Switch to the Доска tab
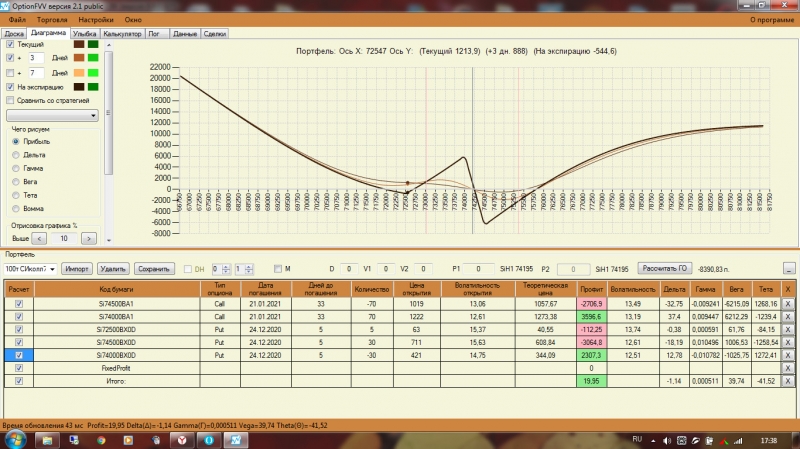 pos(14,34)
